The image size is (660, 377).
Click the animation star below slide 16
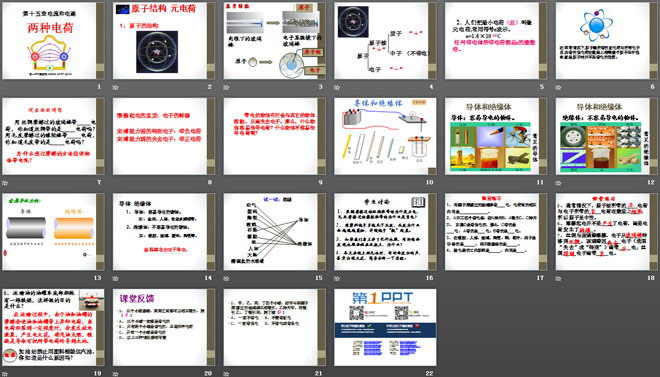point(337,278)
